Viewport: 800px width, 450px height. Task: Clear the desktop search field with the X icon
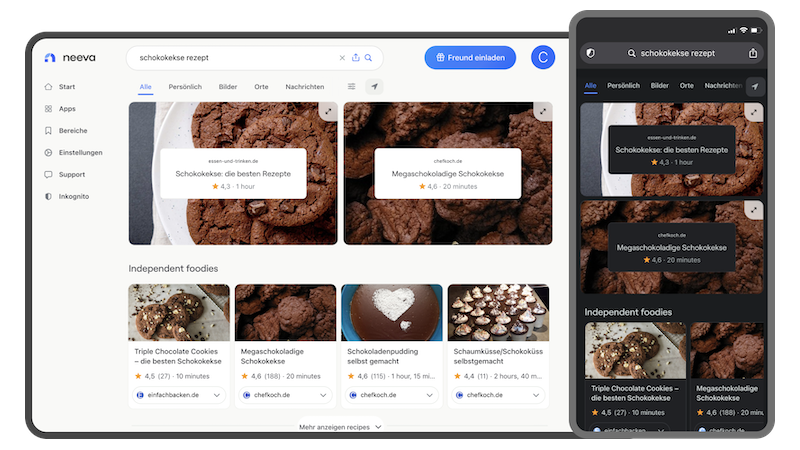tap(342, 58)
